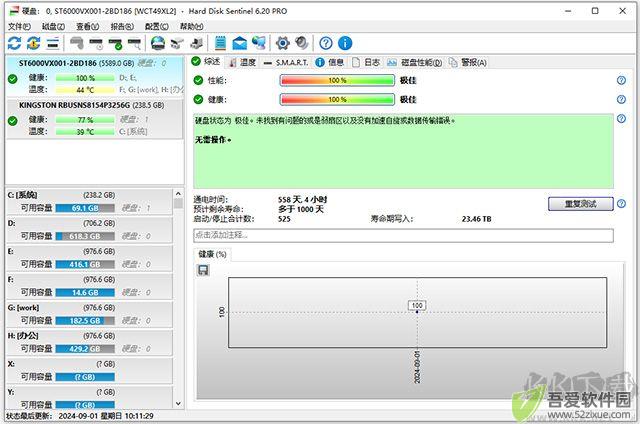Switch to the 综述 overview tab
640x424 pixels.
point(206,62)
